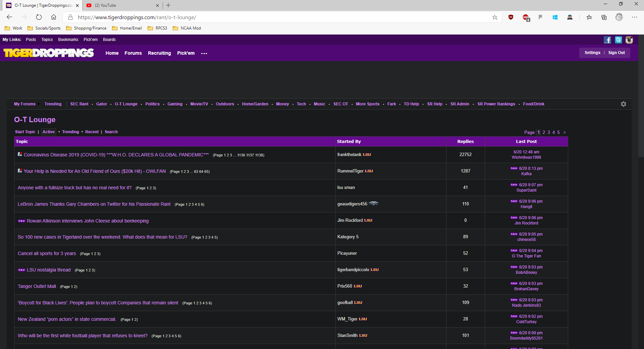Open the Socials/Sports bookmarks folder
The height and width of the screenshot is (349, 644).
(x=44, y=28)
